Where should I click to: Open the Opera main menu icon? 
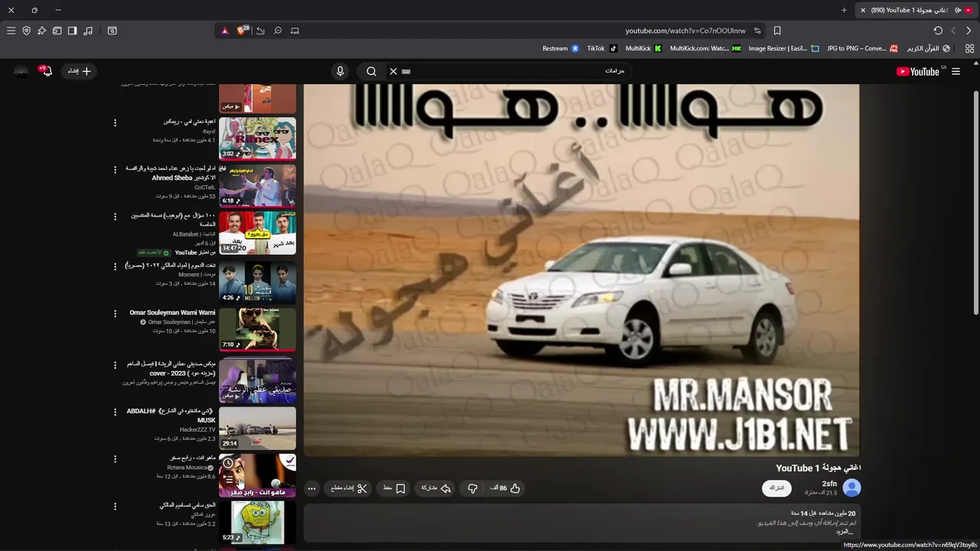[11, 31]
